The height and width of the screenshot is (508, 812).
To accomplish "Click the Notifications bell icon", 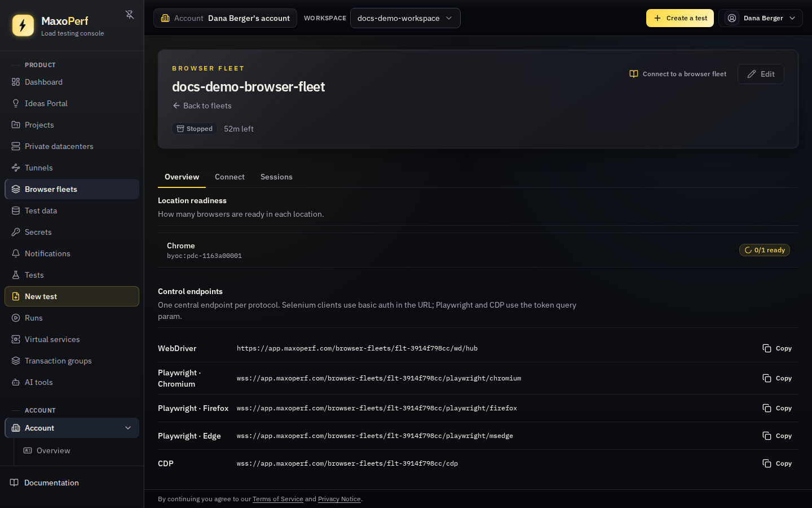I will point(16,253).
